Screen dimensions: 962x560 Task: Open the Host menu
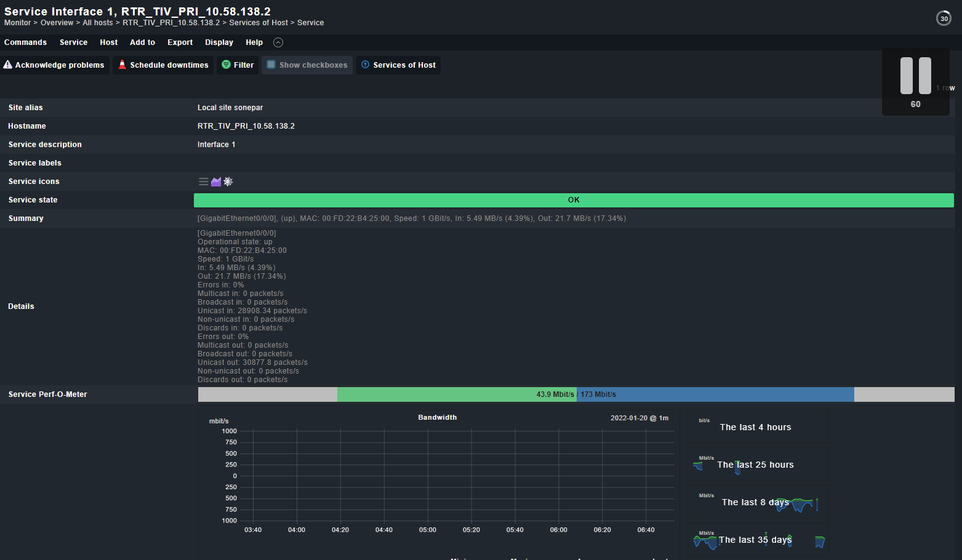tap(108, 42)
